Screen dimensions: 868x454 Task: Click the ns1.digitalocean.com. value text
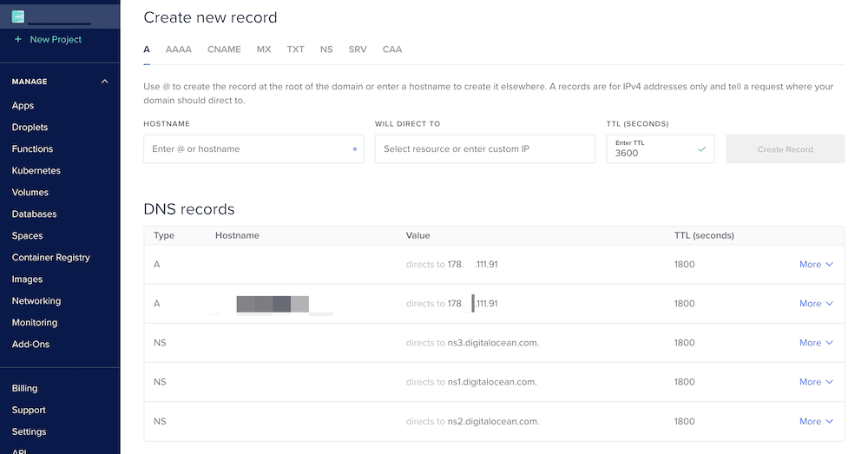pyautogui.click(x=492, y=382)
